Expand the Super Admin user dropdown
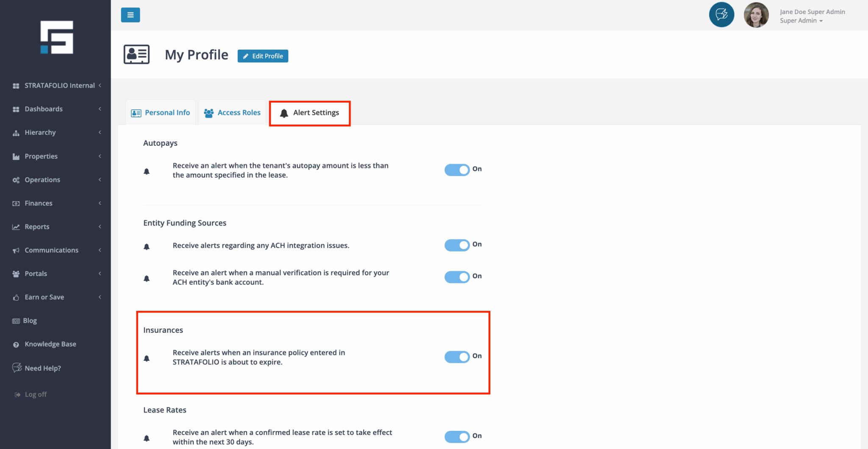868x449 pixels. [x=801, y=21]
